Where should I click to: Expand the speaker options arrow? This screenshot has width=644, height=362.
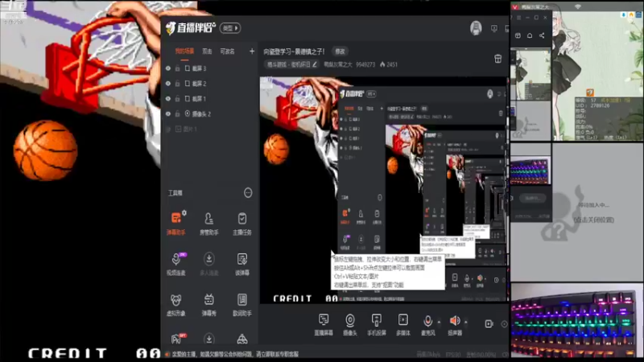click(x=466, y=322)
